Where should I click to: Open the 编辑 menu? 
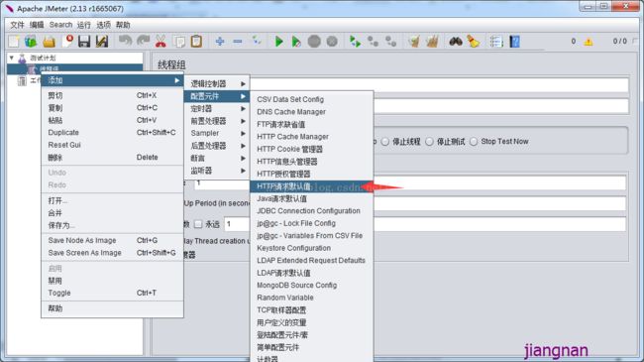coord(37,25)
